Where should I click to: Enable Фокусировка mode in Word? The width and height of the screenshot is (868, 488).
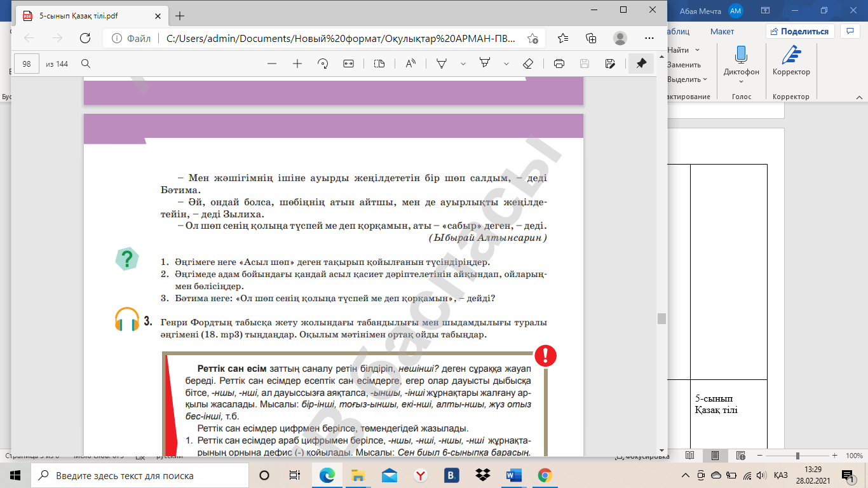click(x=642, y=456)
